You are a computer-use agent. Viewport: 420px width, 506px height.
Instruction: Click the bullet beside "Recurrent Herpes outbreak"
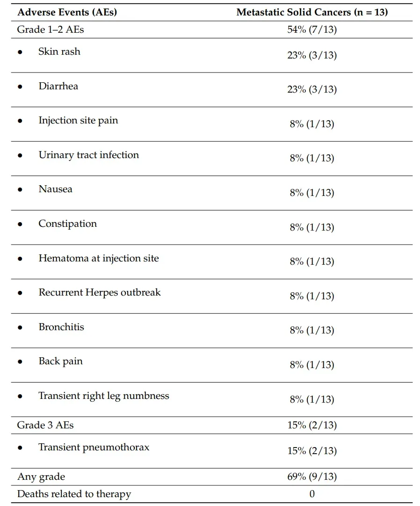pos(20,293)
